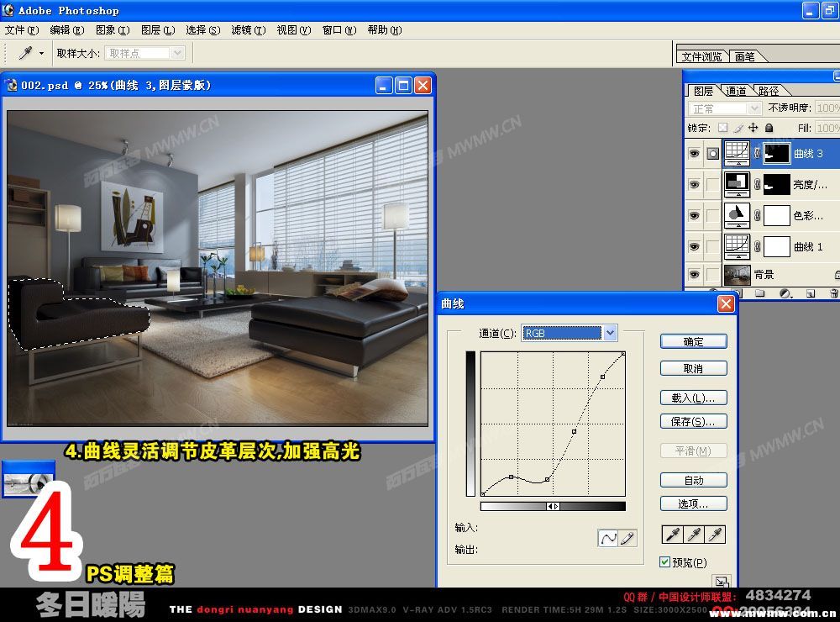Screen dimensions: 840x622
Task: Hide the 背景 layer
Action: coord(695,275)
